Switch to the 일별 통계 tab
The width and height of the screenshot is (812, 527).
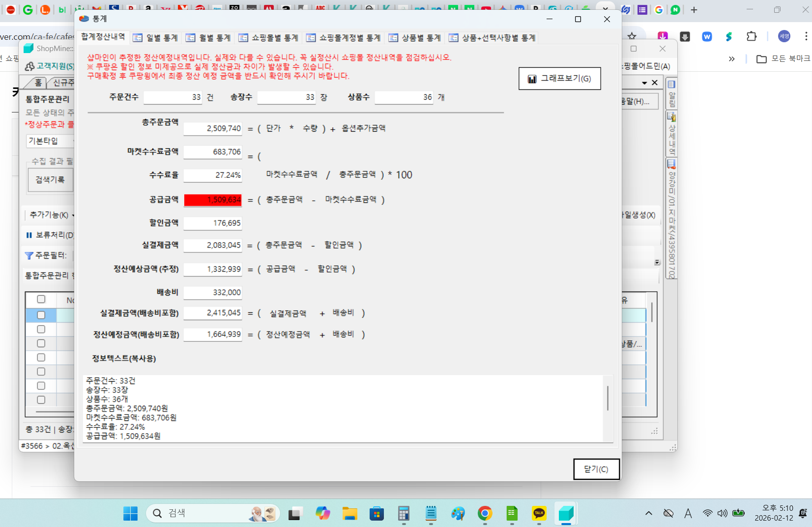pos(156,38)
